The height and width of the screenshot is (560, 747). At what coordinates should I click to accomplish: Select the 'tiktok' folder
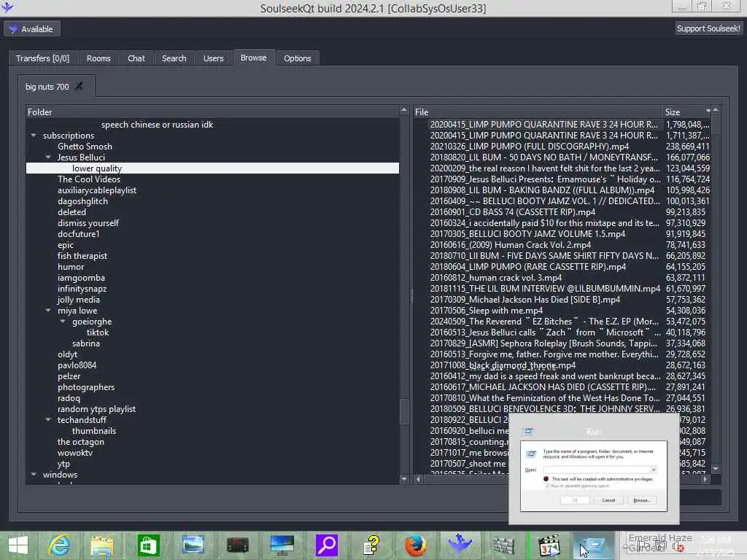(98, 332)
